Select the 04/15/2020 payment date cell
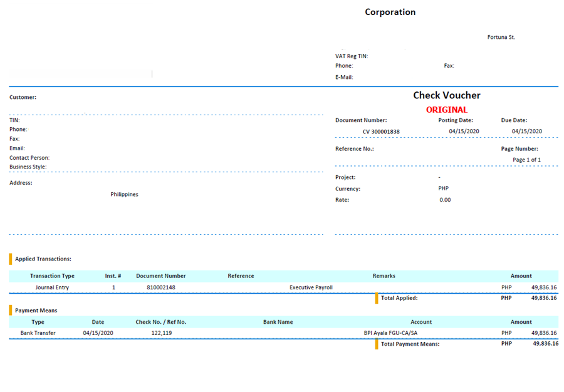Image resolution: width=564 pixels, height=392 pixels. click(x=98, y=333)
